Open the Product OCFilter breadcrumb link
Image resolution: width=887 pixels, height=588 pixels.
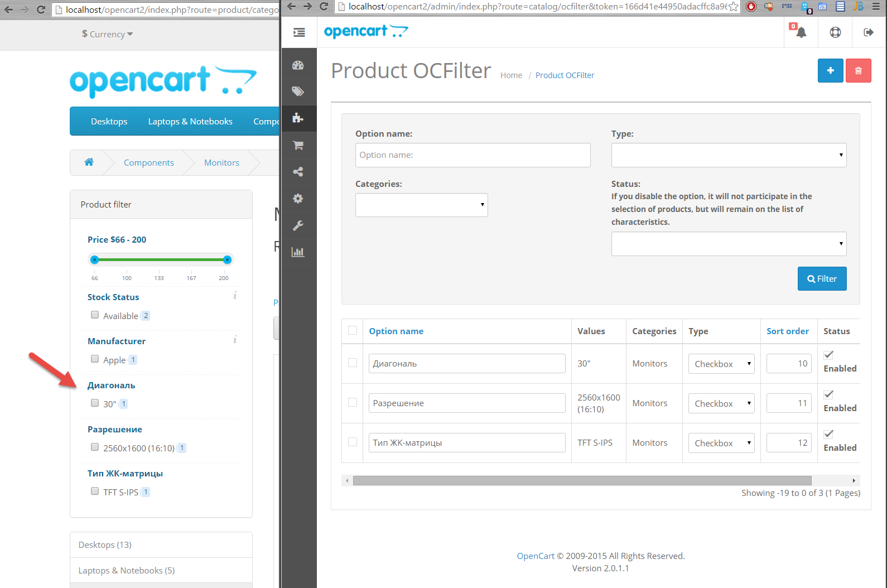coord(565,75)
